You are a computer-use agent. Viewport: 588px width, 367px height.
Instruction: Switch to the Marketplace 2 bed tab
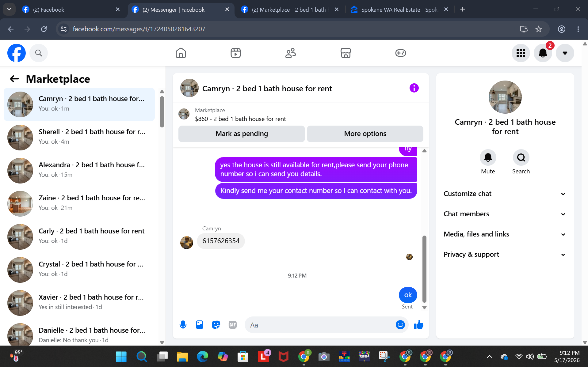coord(290,9)
